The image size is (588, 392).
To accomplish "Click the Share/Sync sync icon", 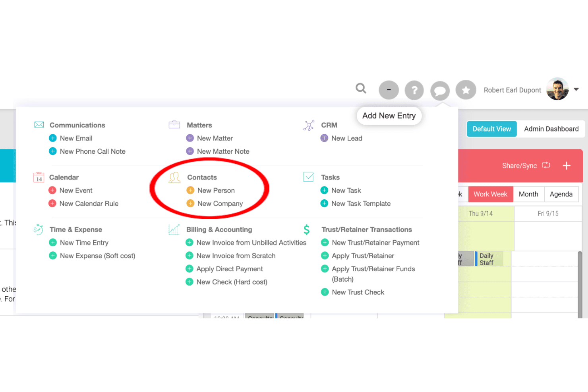I will (546, 165).
